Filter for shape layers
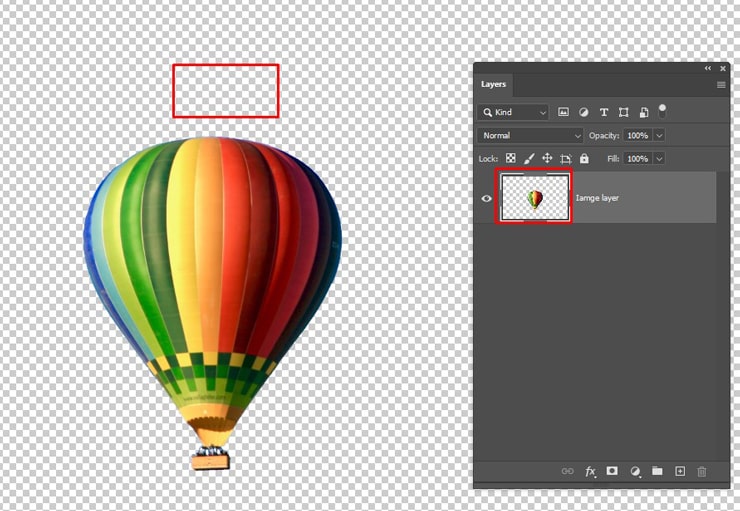 (623, 112)
